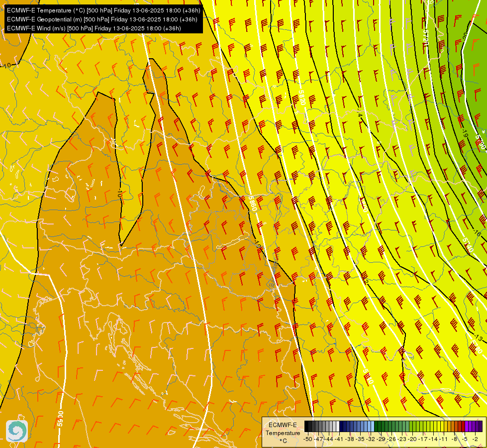Click the -50 value on the legend scale
This screenshot has height=448, width=487.
click(x=308, y=439)
